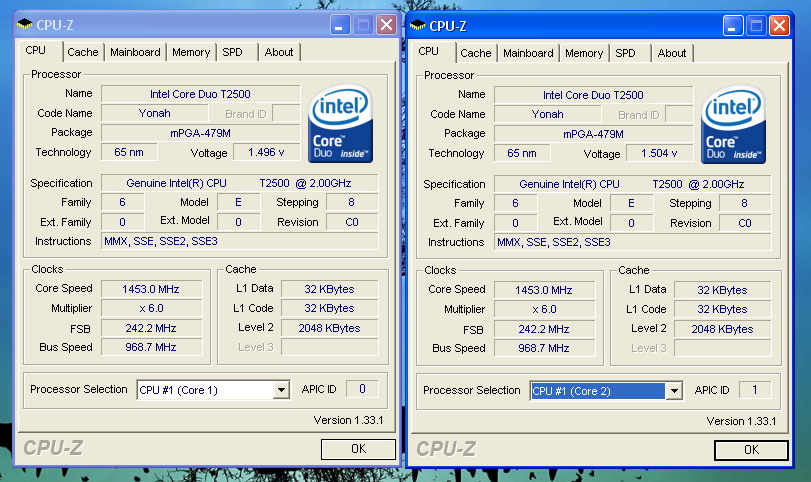Click 'Version 1.33.1' text in left window
Screen dimensions: 811x482
348,420
